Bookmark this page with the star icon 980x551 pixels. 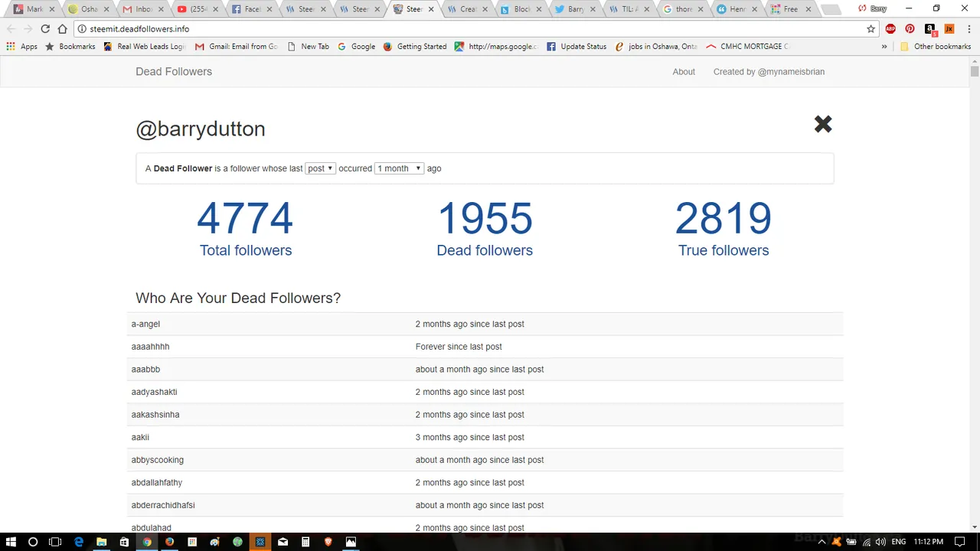871,29
